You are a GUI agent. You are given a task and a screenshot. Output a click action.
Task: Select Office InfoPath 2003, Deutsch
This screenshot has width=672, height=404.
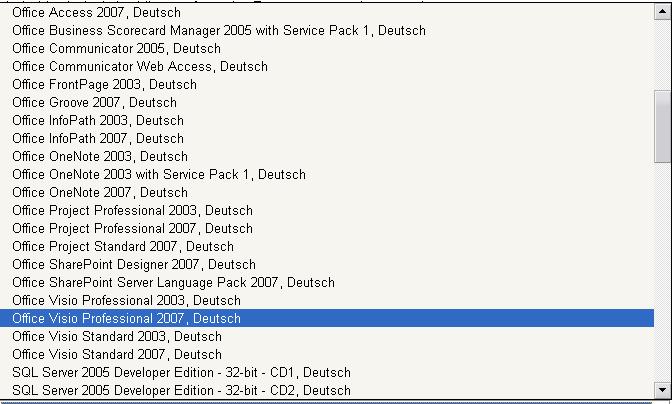point(327,120)
